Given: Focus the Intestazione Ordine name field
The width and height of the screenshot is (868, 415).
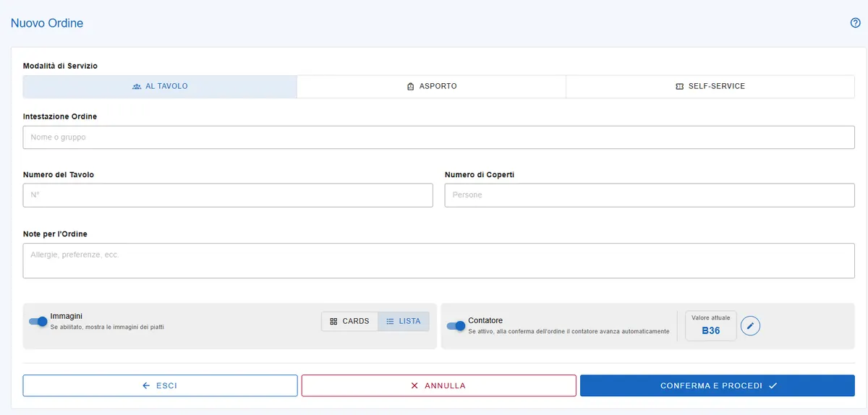Looking at the screenshot, I should (x=439, y=137).
